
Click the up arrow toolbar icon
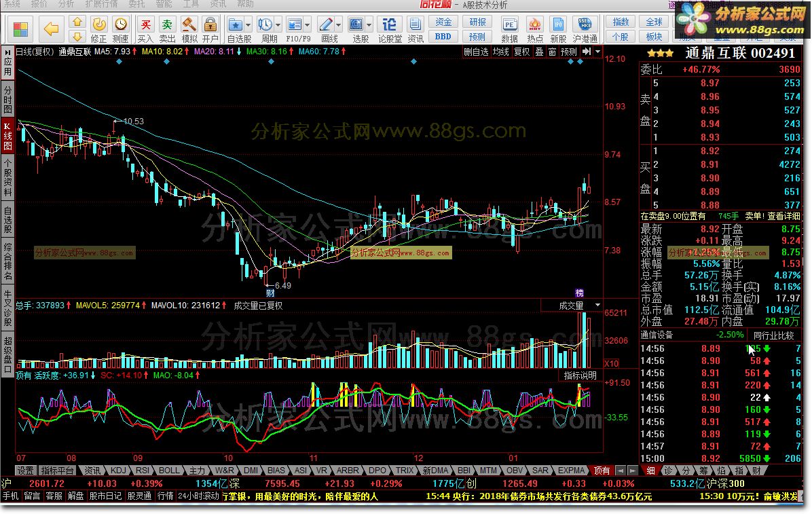(x=77, y=22)
